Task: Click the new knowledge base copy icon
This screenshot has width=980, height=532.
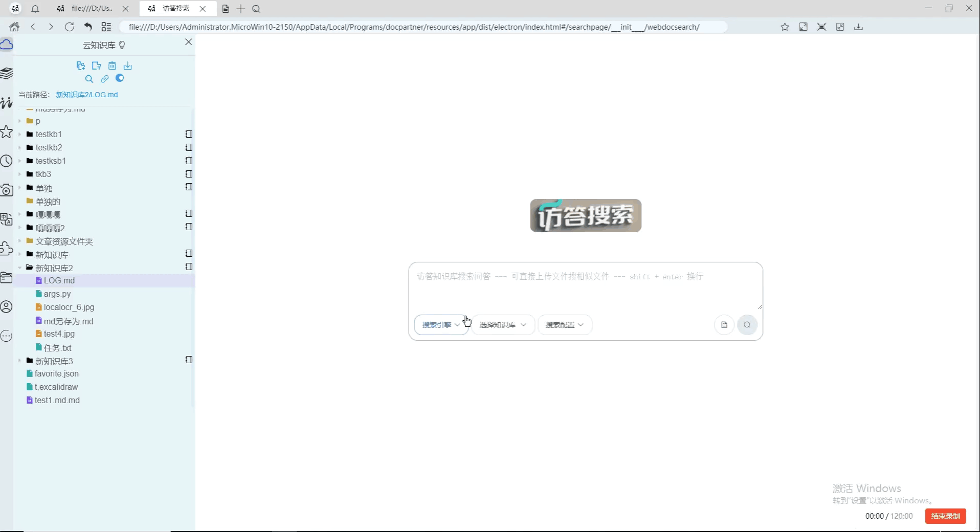Action: (x=81, y=65)
